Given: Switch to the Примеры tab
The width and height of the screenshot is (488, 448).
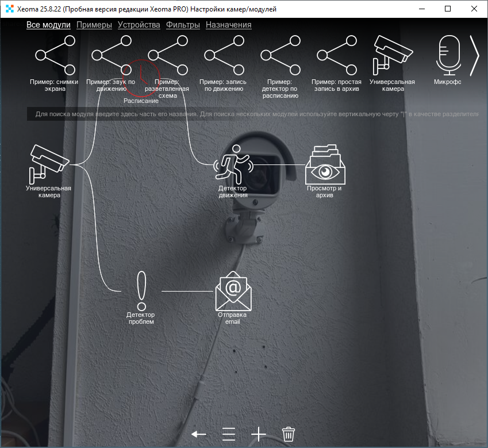Looking at the screenshot, I should (94, 25).
